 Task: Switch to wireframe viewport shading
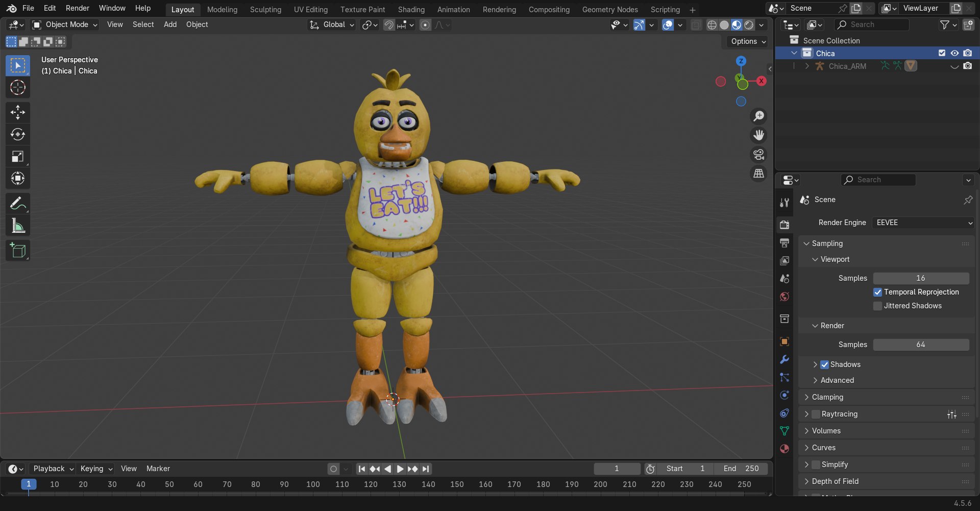[712, 25]
